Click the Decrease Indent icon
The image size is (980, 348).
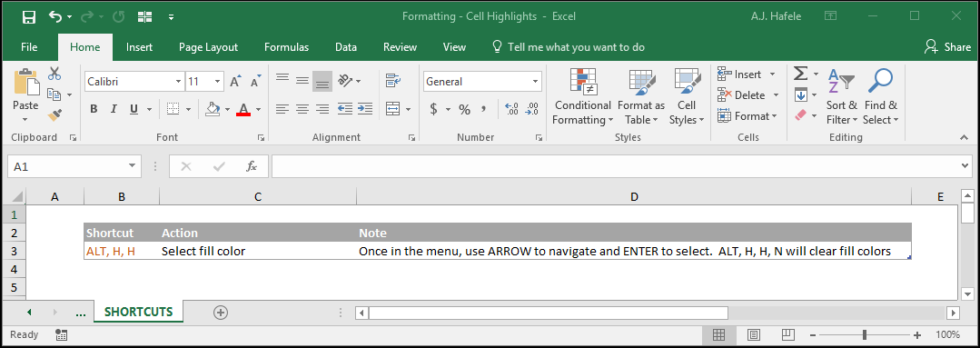pyautogui.click(x=345, y=109)
